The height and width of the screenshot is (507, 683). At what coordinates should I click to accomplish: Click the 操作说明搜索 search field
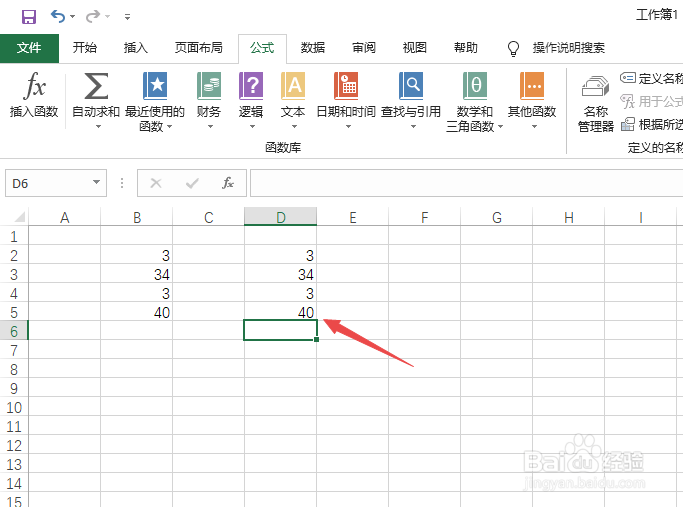tap(568, 47)
